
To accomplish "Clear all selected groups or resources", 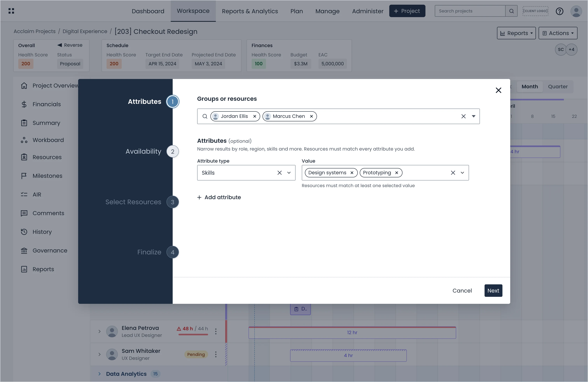I will point(463,116).
